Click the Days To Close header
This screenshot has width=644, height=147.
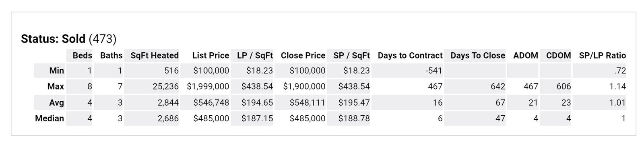[478, 55]
